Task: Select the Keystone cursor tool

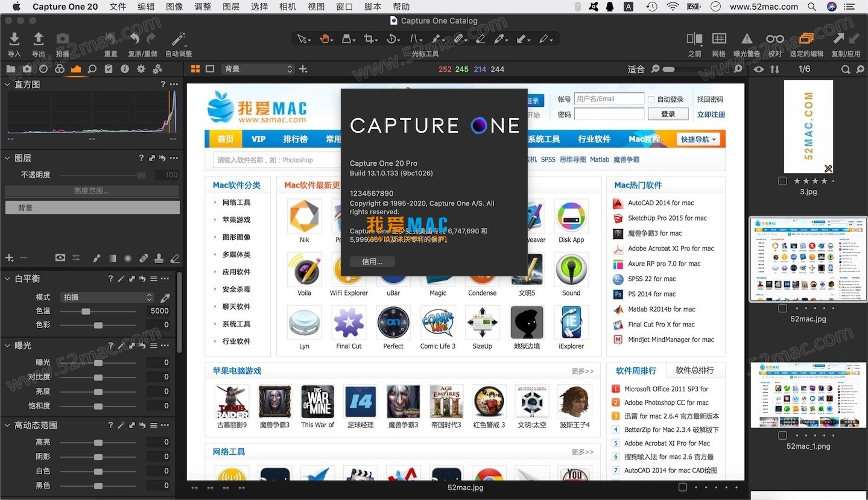Action: [347, 39]
